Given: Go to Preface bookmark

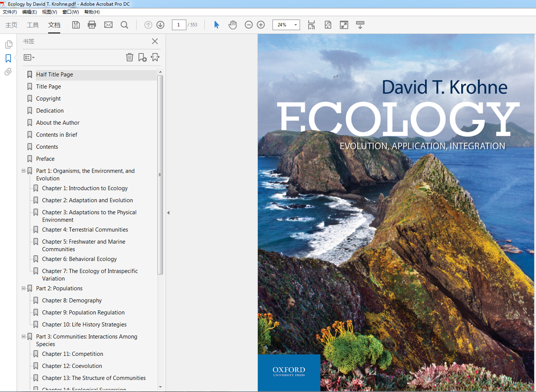Looking at the screenshot, I should click(x=46, y=159).
